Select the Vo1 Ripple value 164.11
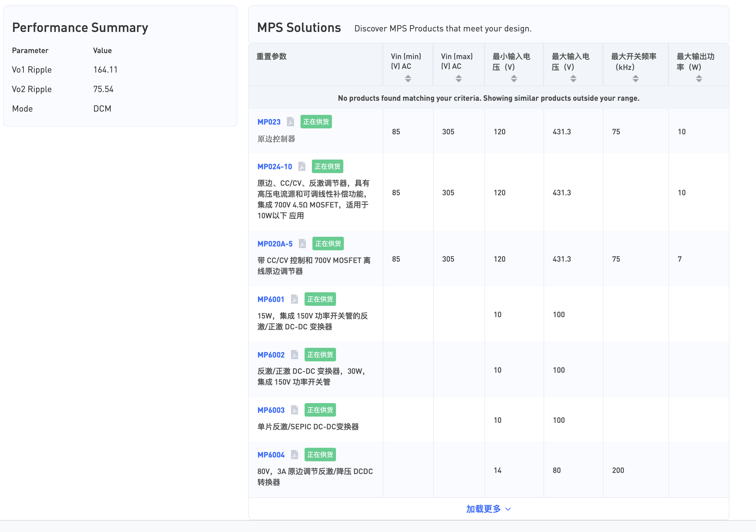This screenshot has height=532, width=756. point(105,70)
